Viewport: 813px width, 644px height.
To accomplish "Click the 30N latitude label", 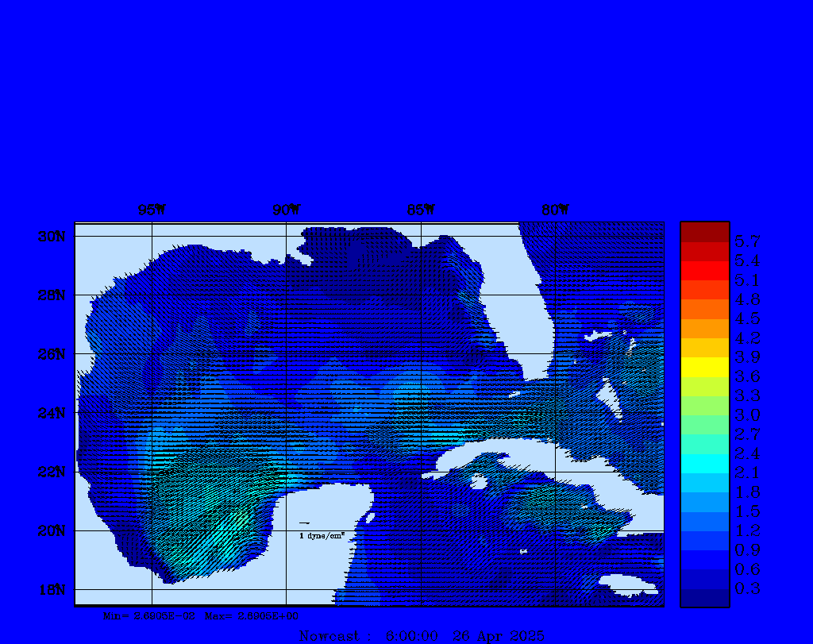I will pos(54,237).
